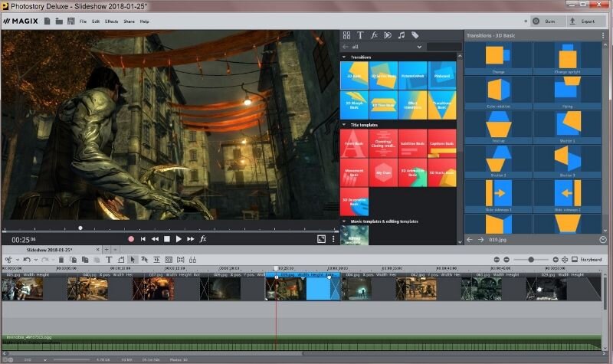The width and height of the screenshot is (613, 364).
Task: Open the effects fx panel icon
Action: pyautogui.click(x=374, y=35)
